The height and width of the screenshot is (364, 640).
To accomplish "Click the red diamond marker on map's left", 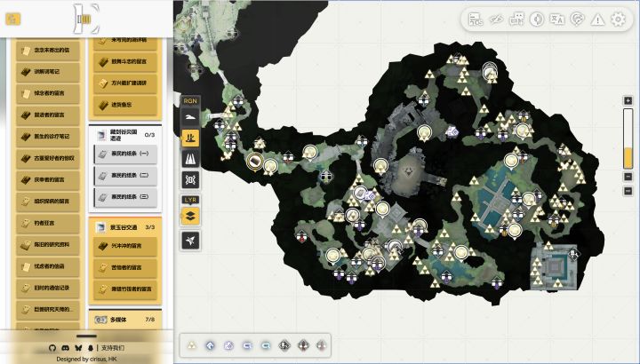I will [x=302, y=235].
